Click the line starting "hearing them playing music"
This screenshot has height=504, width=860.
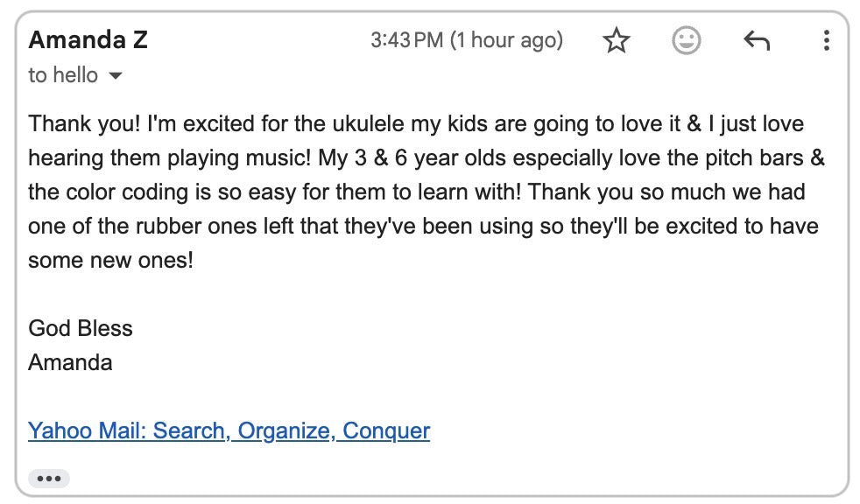[x=426, y=158]
